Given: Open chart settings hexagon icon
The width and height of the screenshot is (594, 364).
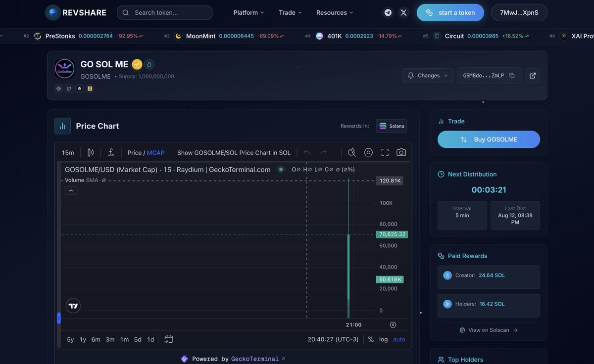Looking at the screenshot, I should click(x=368, y=152).
